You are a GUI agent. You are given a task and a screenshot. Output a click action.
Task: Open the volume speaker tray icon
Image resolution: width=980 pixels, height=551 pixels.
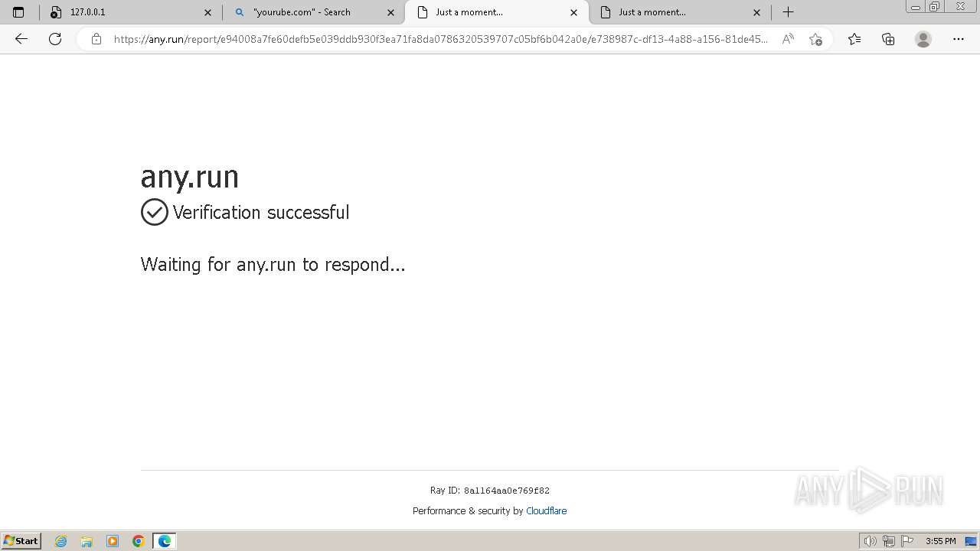click(x=871, y=541)
